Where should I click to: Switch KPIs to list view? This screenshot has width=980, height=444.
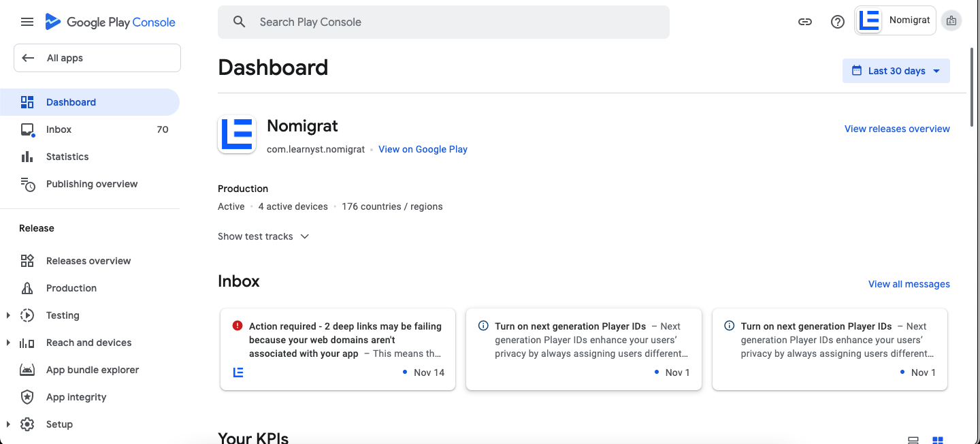pos(914,441)
